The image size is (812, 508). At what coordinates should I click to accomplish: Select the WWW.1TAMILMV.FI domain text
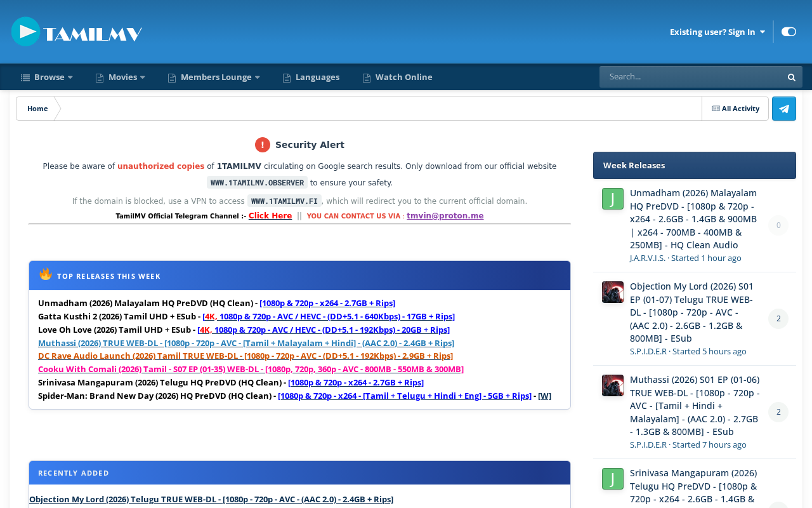(285, 201)
